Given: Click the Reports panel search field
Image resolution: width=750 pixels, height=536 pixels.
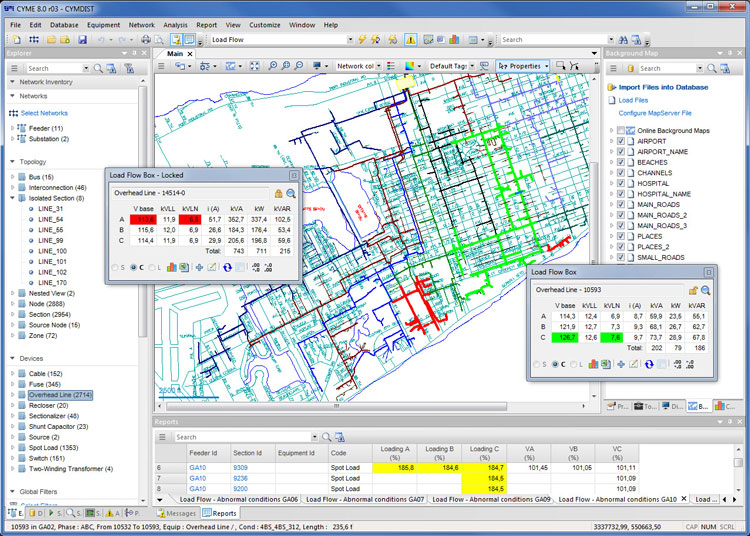Looking at the screenshot, I should [x=240, y=437].
